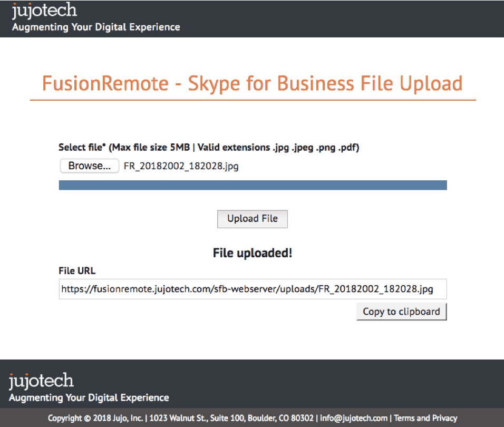The height and width of the screenshot is (427, 504).
Task: Click the Browse... file button
Action: [89, 166]
